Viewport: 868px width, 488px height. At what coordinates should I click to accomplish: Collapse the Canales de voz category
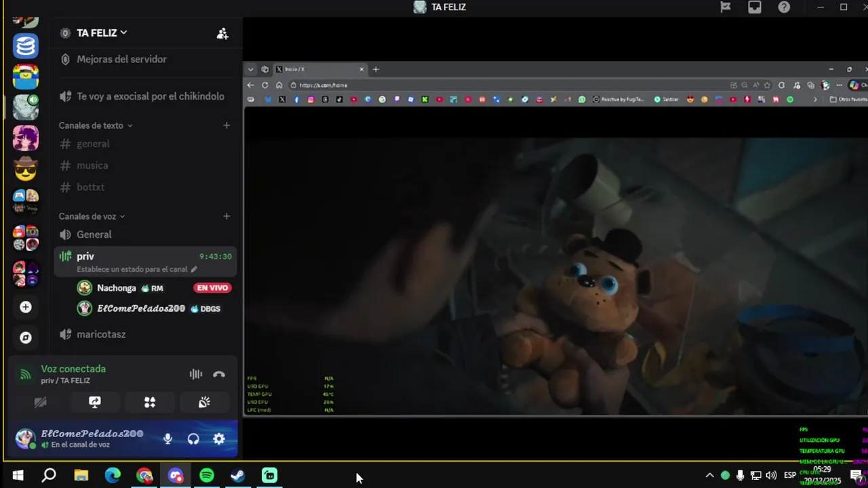coord(92,216)
